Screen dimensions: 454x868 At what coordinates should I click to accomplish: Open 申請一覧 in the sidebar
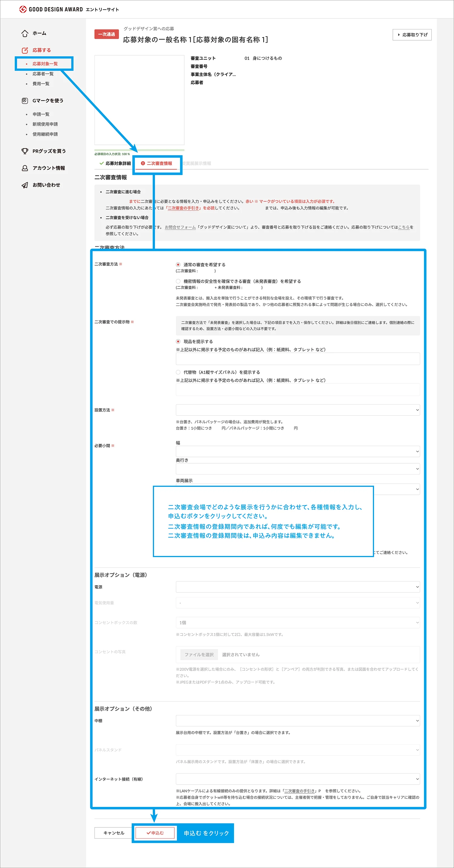[x=41, y=114]
